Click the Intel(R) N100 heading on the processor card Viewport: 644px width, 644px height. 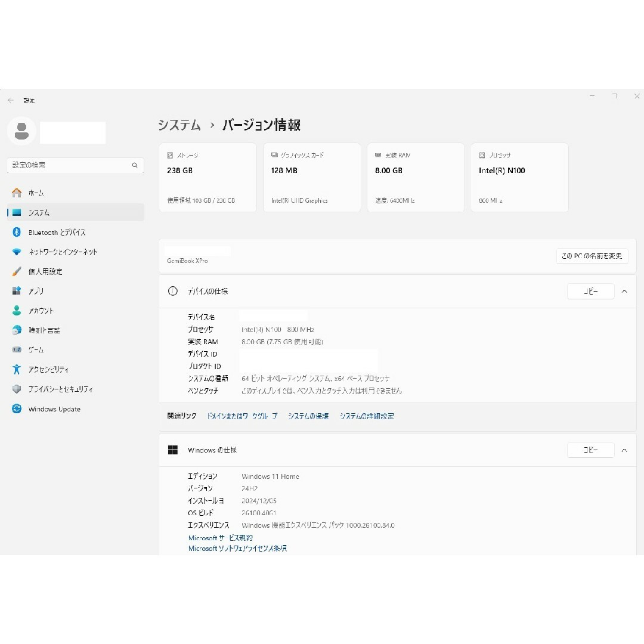[502, 171]
